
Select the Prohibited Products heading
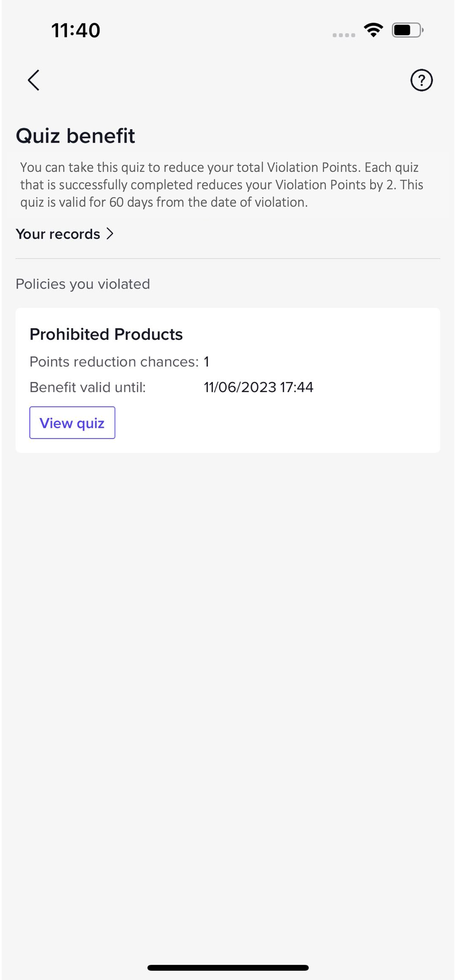point(106,334)
